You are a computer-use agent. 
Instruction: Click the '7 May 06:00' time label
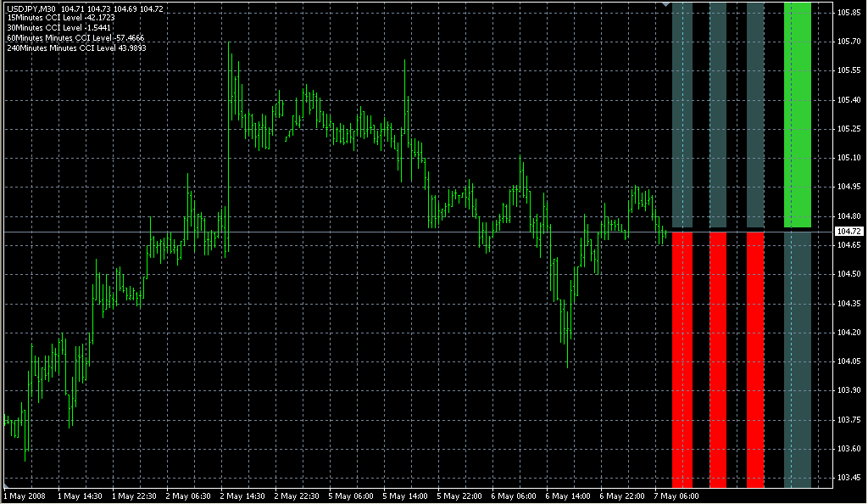(x=676, y=496)
